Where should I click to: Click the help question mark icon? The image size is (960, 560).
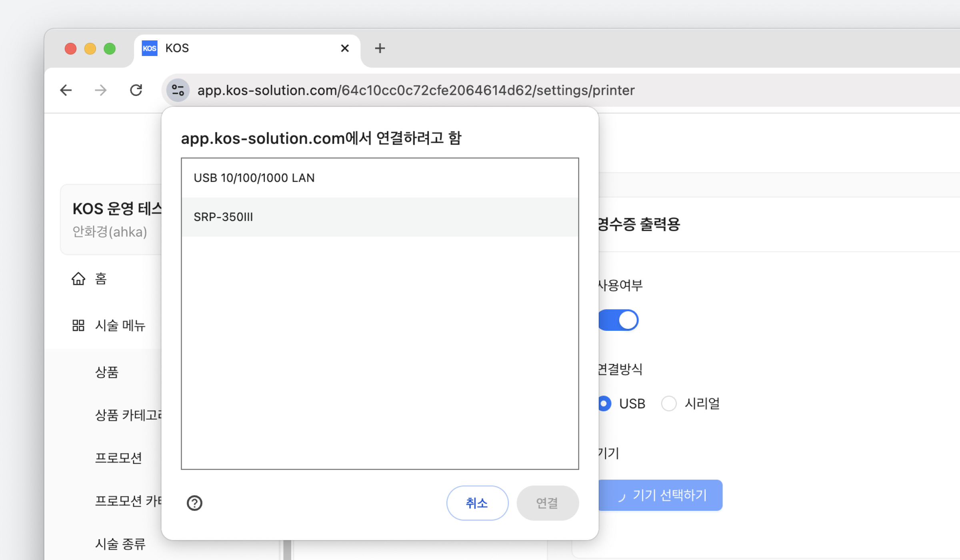pyautogui.click(x=194, y=503)
